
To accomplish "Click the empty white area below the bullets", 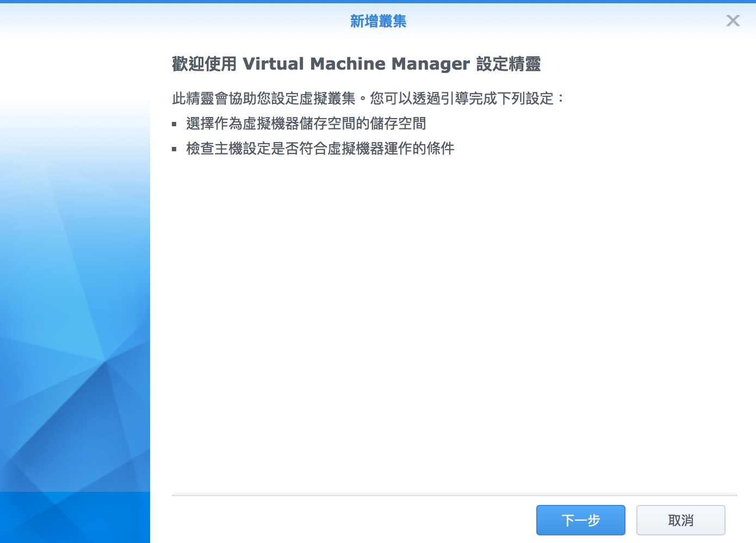I will [x=454, y=326].
